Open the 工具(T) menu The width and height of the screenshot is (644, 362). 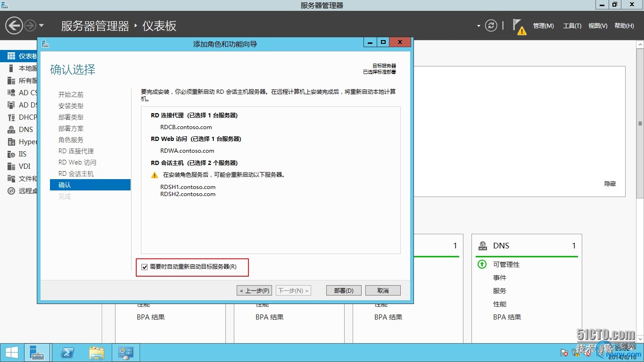[x=572, y=26]
